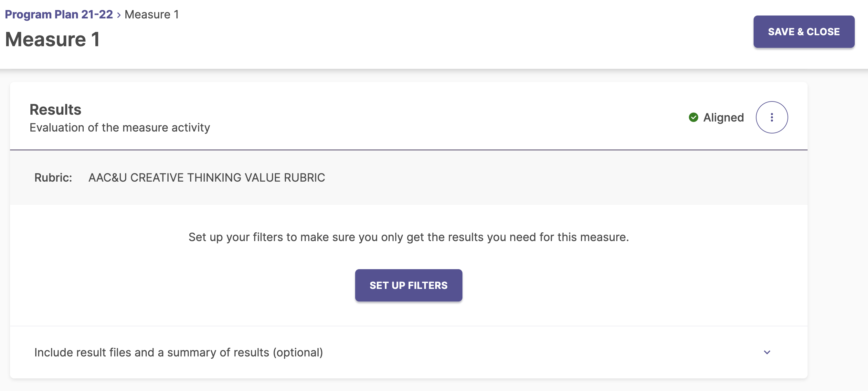Click the Results section heading

point(55,110)
